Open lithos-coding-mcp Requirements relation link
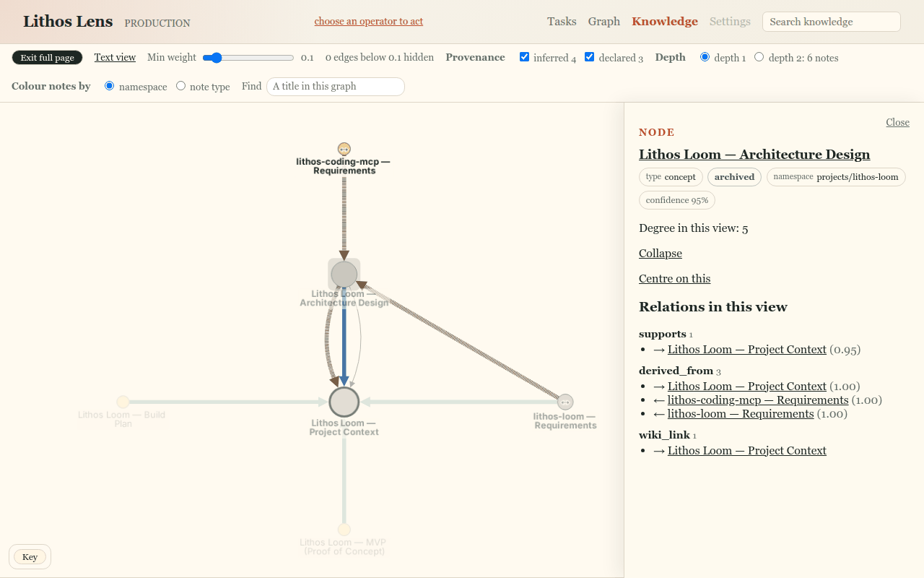The image size is (924, 578). [758, 400]
